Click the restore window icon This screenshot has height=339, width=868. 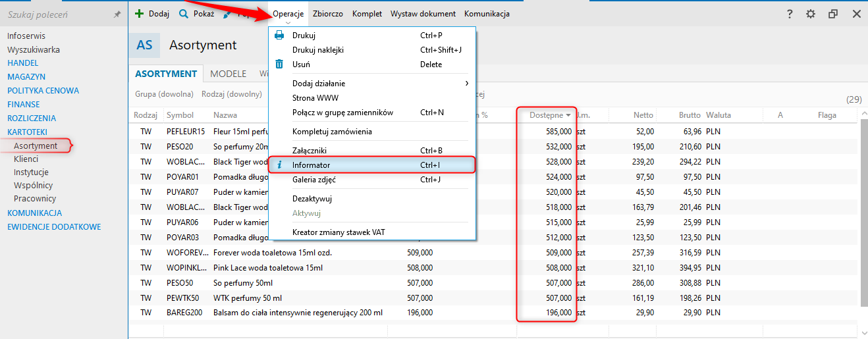pos(833,14)
